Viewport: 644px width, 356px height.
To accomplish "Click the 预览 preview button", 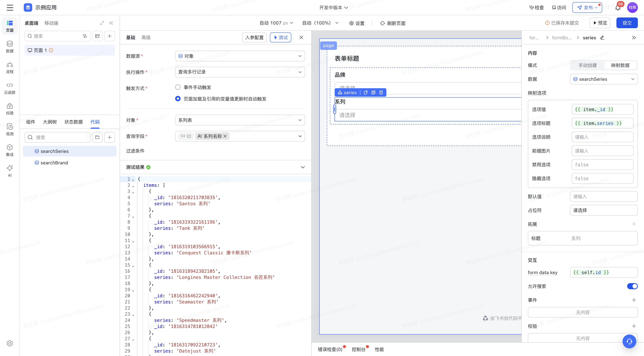I will pyautogui.click(x=600, y=23).
